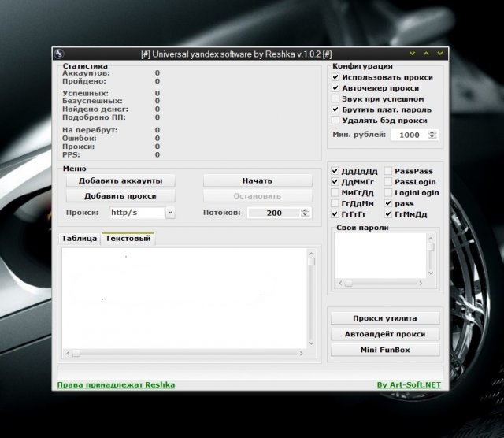Toggle the ГгГгГг pattern checkbox
The image size is (504, 438).
[x=335, y=213]
